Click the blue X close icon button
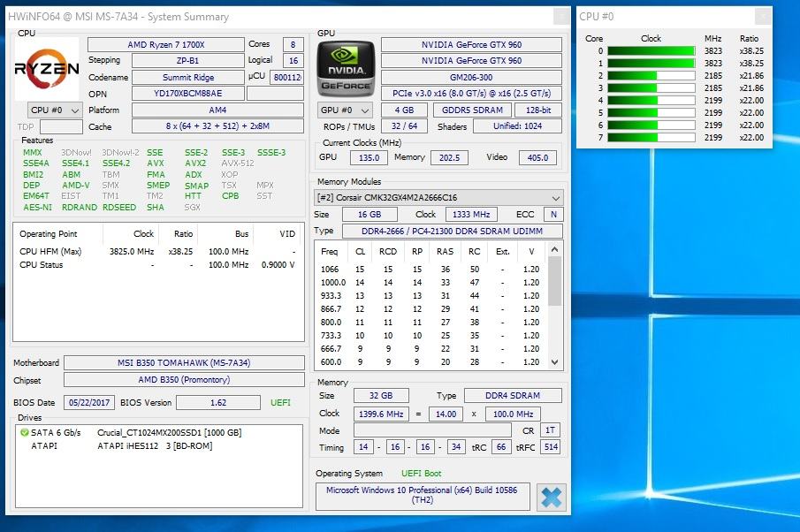 [552, 498]
